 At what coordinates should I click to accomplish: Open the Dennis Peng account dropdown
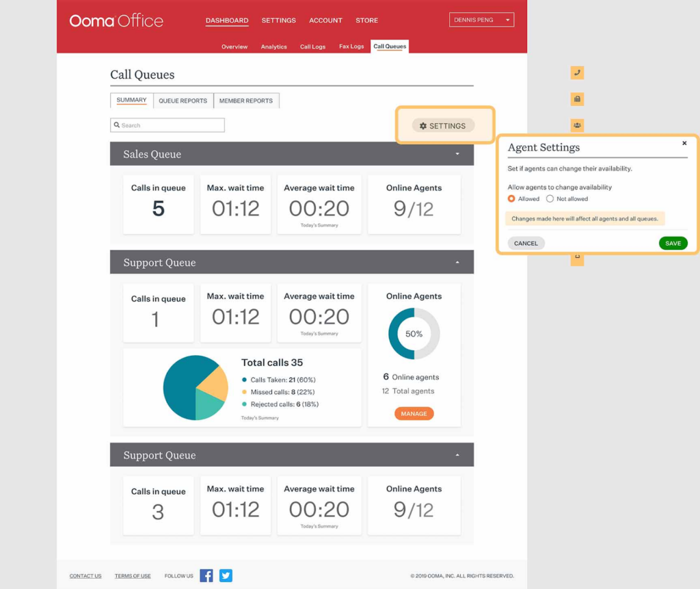481,19
